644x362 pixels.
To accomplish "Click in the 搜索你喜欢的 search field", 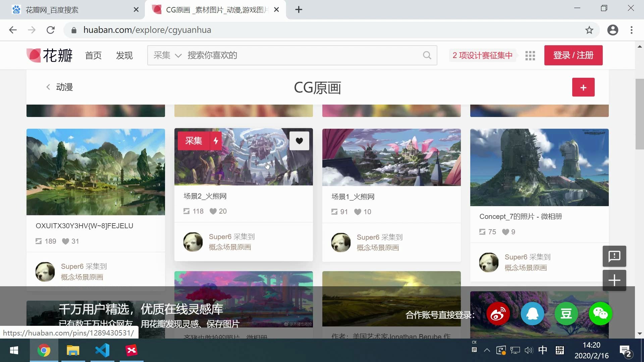I will (302, 55).
